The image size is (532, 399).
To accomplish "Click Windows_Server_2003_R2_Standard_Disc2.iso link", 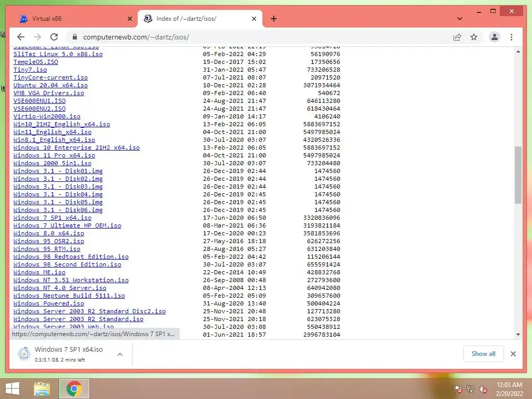I will coord(89,312).
